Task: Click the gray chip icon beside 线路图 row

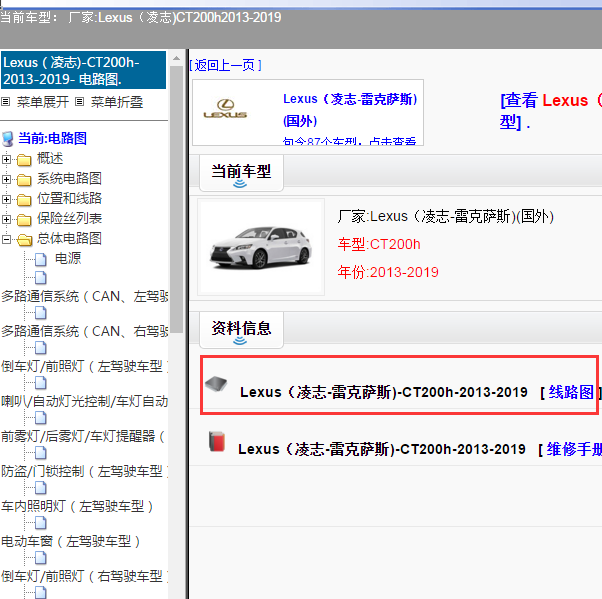Action: coord(216,383)
